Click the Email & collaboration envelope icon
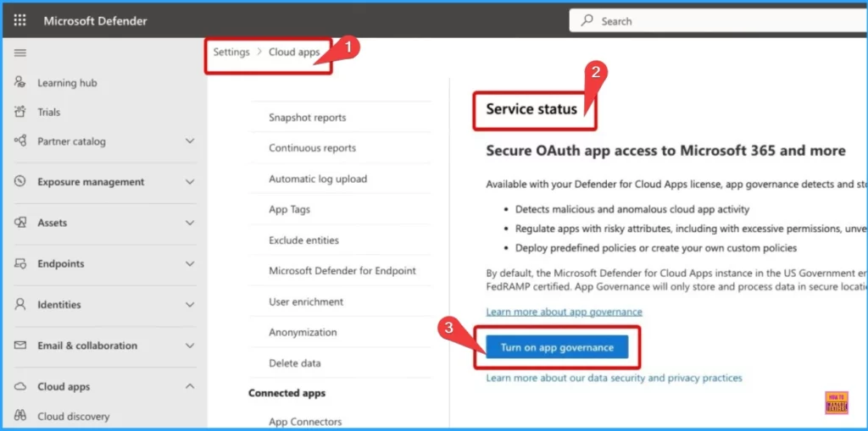This screenshot has height=431, width=868. pos(20,345)
